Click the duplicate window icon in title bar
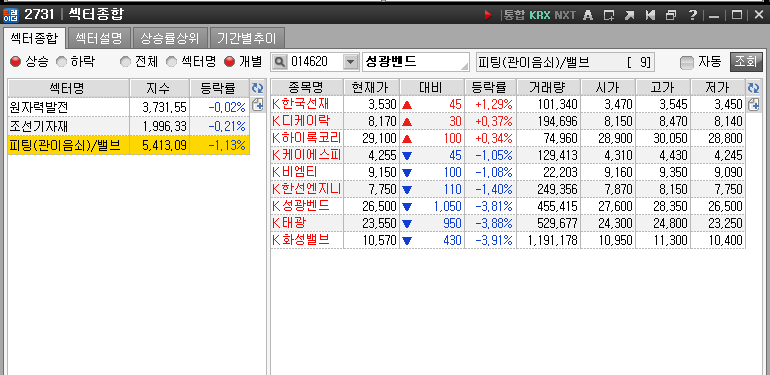Screen dimensions: 770x375 [671, 15]
